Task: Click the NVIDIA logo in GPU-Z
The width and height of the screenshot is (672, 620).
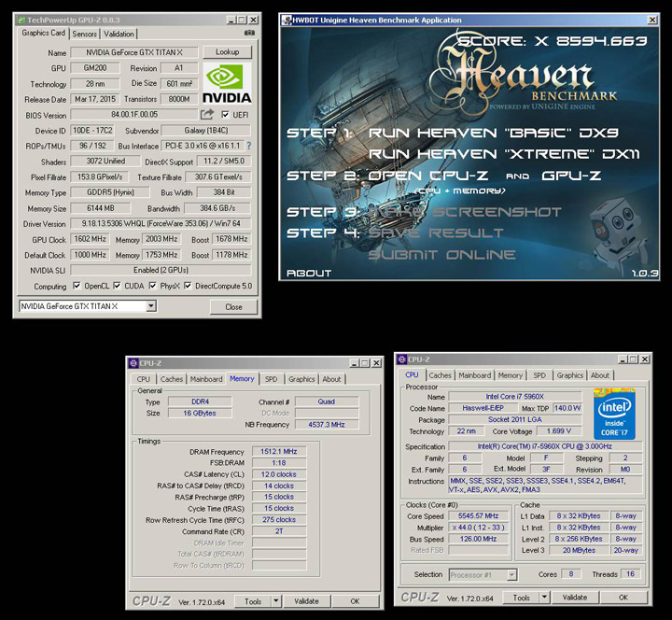Action: pyautogui.click(x=227, y=83)
